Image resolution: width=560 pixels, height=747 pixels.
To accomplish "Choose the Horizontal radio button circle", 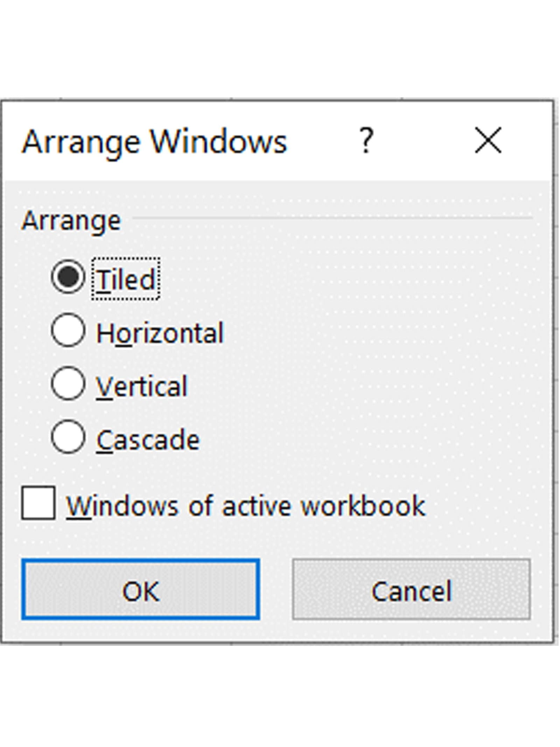I will click(68, 330).
